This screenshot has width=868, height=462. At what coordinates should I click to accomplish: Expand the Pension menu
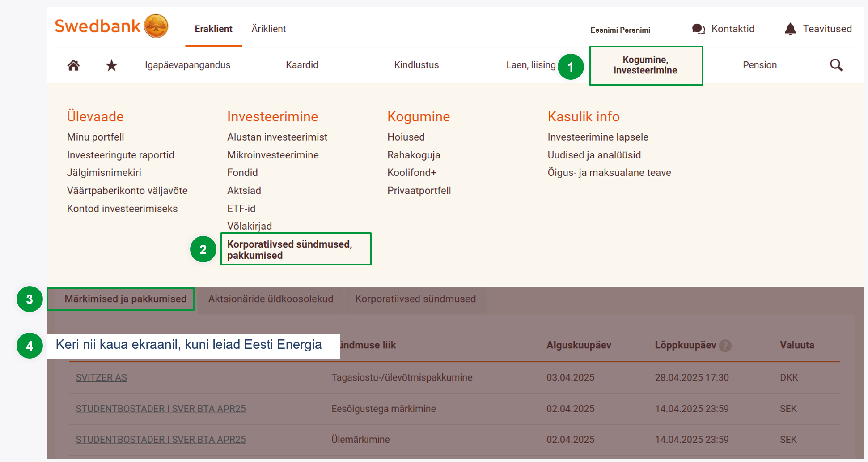pos(759,65)
